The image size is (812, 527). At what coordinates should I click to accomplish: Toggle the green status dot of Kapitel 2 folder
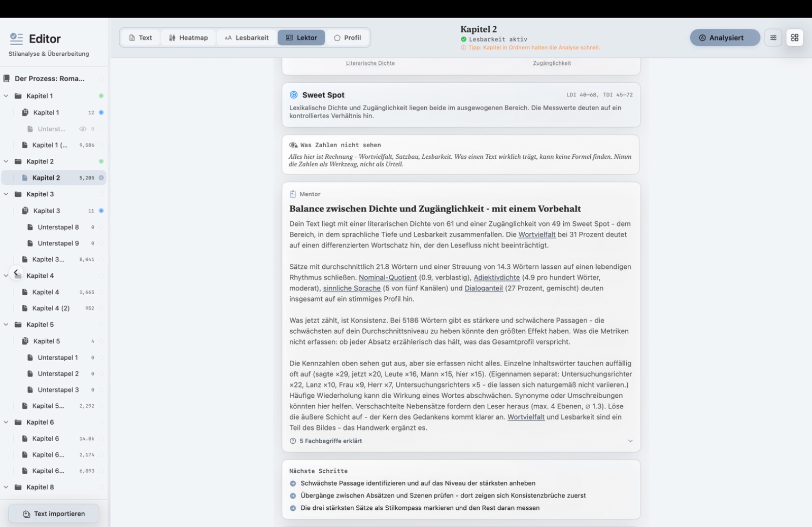[101, 161]
